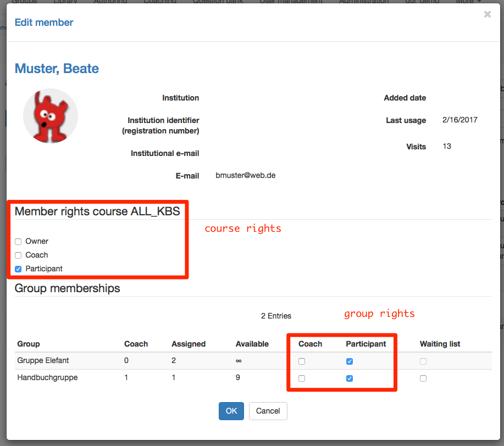504x446 pixels.
Task: Check Coach for Gruppe Elefant
Action: coord(302,361)
